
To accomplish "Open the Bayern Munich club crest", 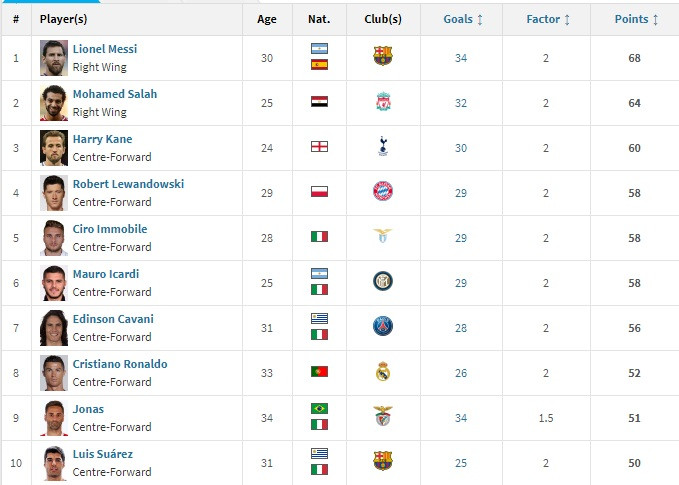I will click(383, 191).
